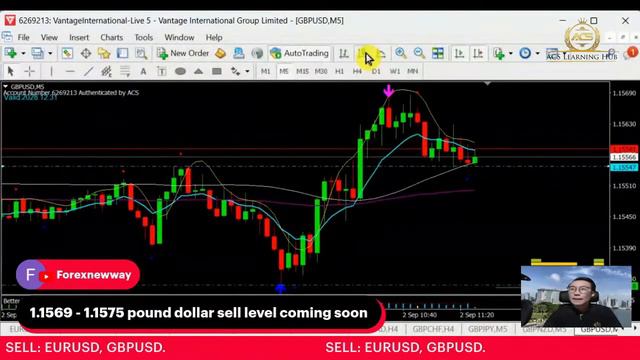This screenshot has height=360, width=640.
Task: Zoom out on the chart
Action: click(x=419, y=53)
